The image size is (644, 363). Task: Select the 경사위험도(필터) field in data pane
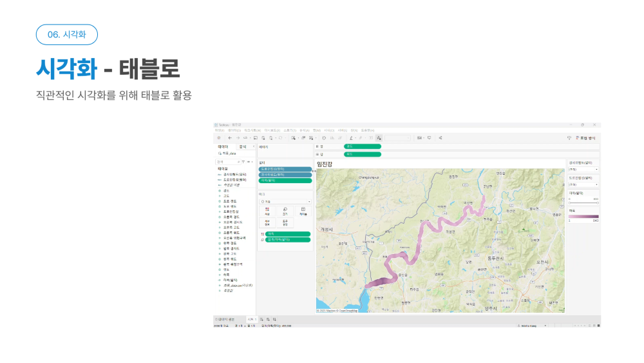(234, 174)
